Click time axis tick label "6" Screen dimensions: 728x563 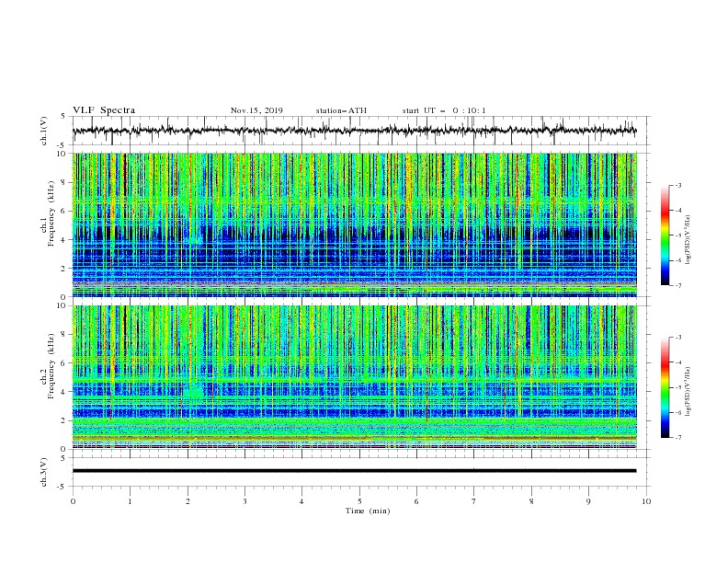pyautogui.click(x=416, y=501)
